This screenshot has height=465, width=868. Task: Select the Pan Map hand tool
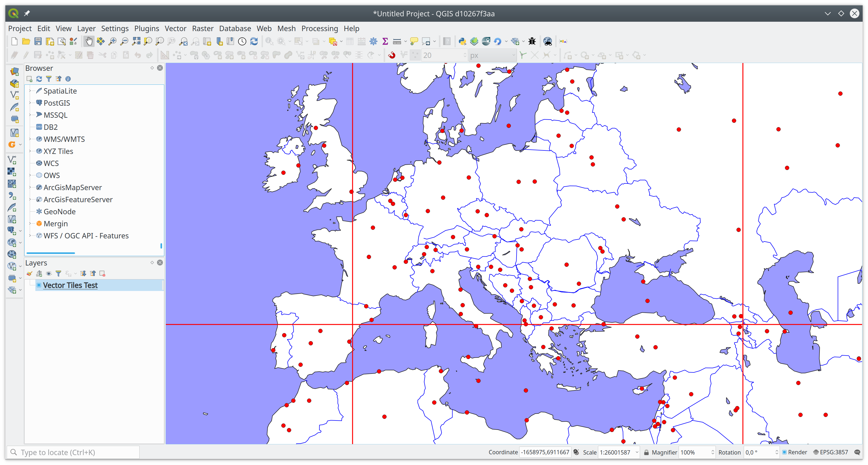point(89,42)
